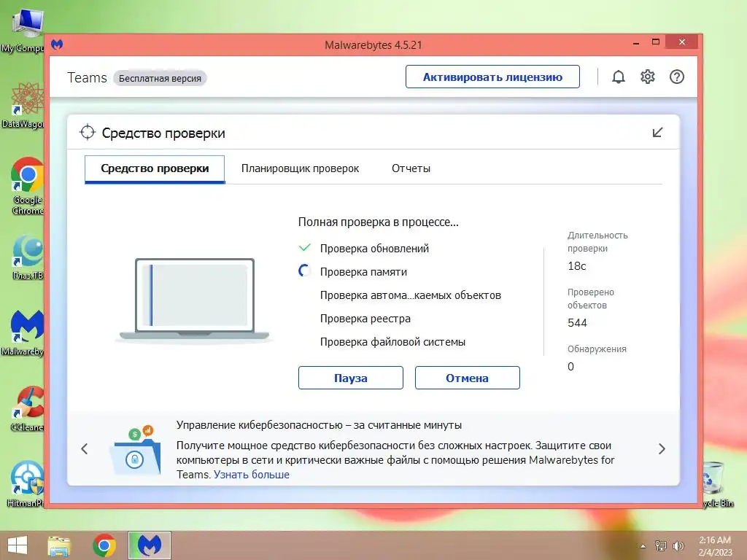This screenshot has height=560, width=747.
Task: Open Планировщик проверок tab
Action: pyautogui.click(x=300, y=168)
